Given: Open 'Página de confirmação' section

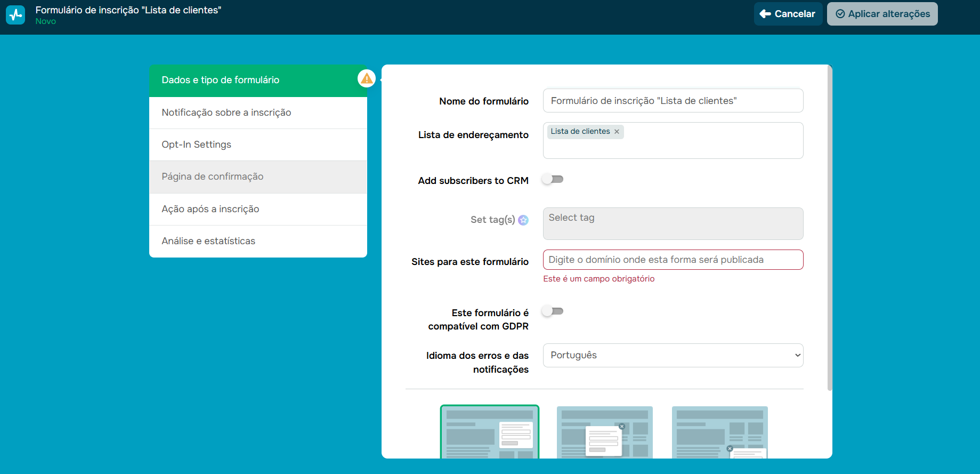Looking at the screenshot, I should point(258,177).
